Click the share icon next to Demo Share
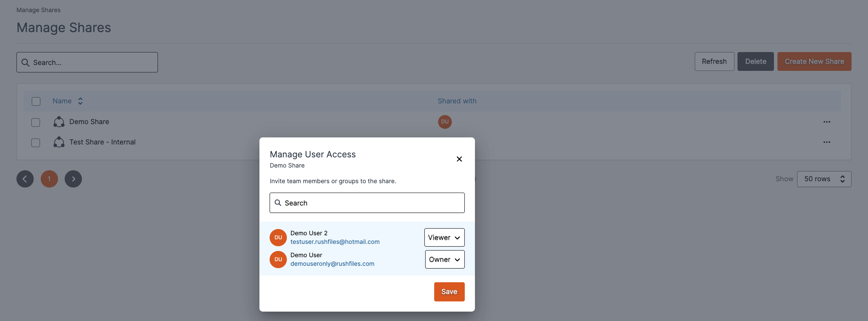Image resolution: width=868 pixels, height=321 pixels. pos(59,122)
